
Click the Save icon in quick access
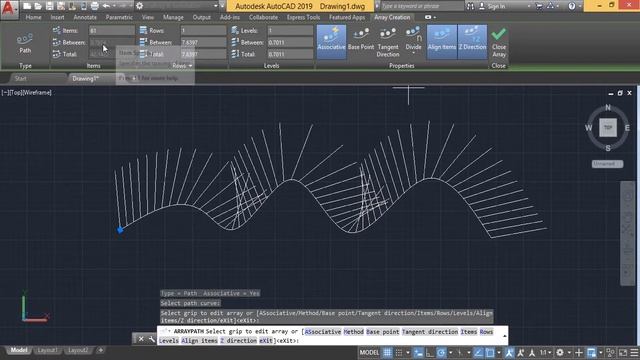click(x=49, y=6)
